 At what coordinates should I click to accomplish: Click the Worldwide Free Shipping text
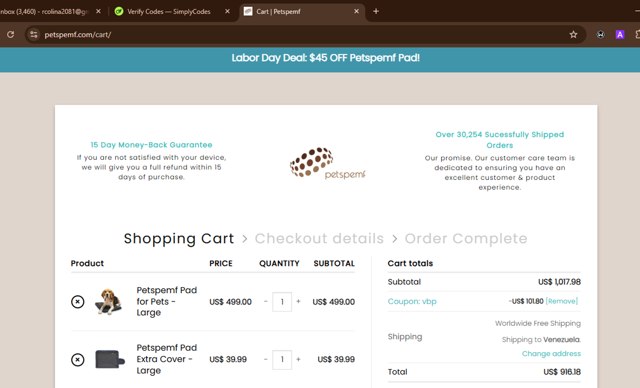(x=538, y=323)
